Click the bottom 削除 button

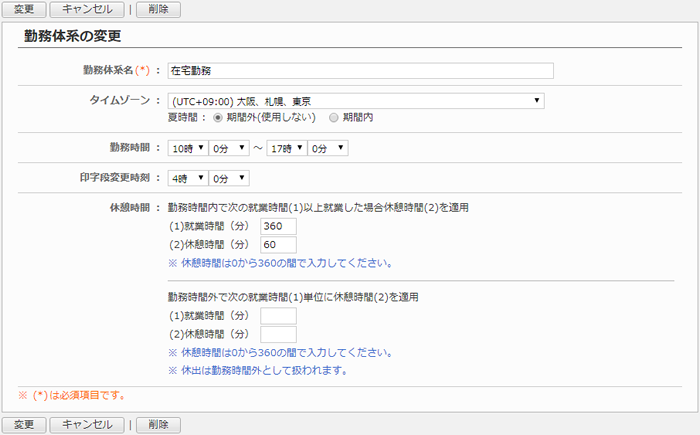[157, 424]
